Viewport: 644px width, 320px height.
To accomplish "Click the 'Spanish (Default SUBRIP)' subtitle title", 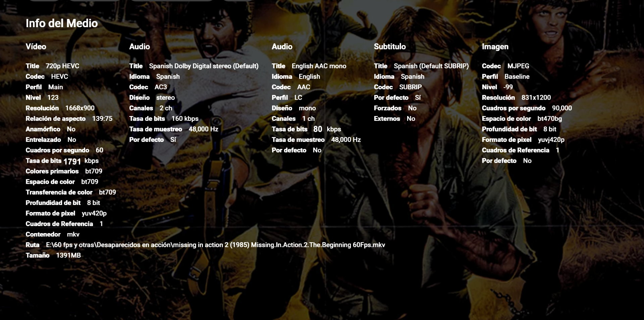I will pyautogui.click(x=431, y=66).
